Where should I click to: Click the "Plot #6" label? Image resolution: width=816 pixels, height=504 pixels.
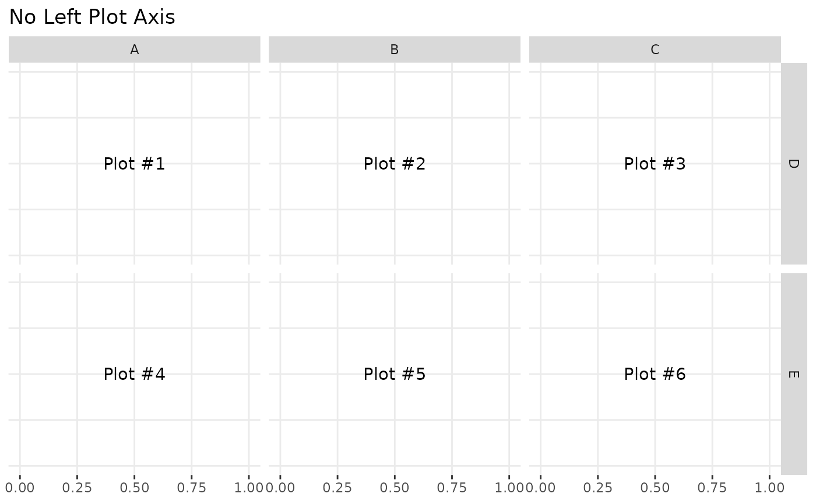[x=655, y=374]
